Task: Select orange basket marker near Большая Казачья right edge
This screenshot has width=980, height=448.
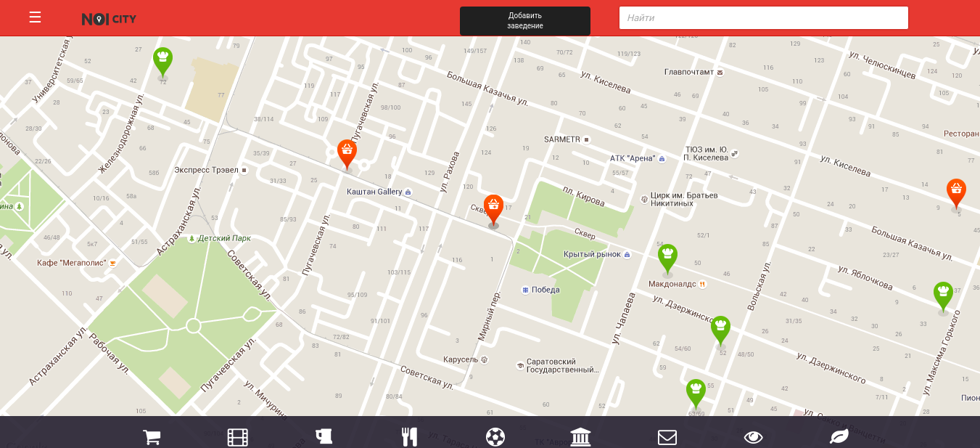Action: (957, 195)
